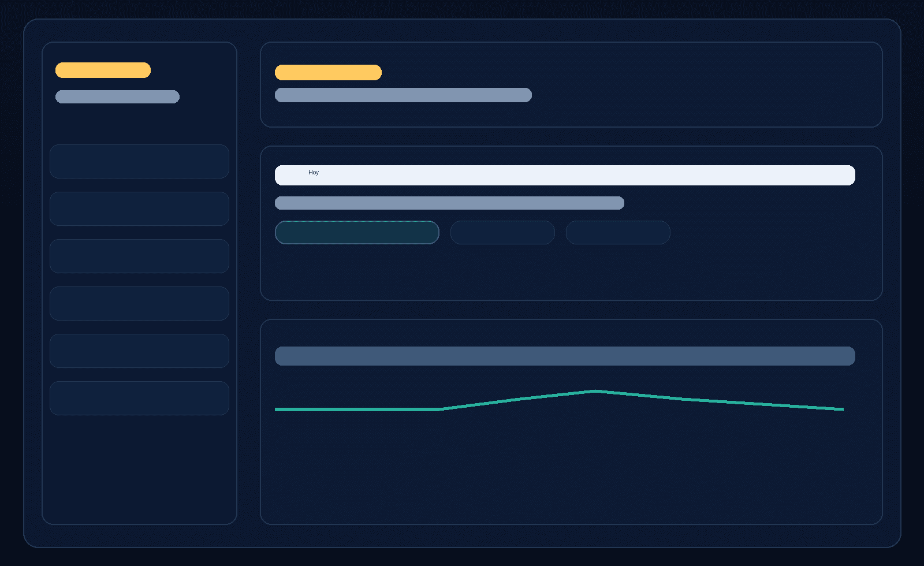Click the white "Hoy" field
The width and height of the screenshot is (924, 566).
[565, 175]
